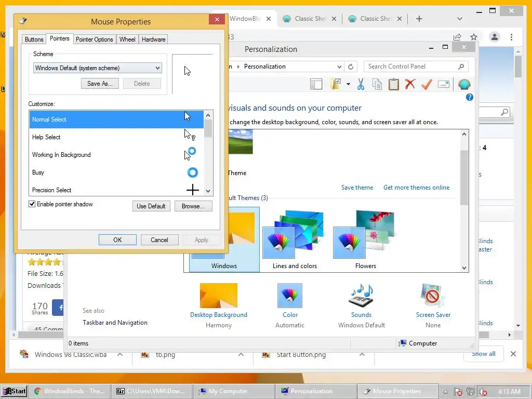This screenshot has width=532, height=399.
Task: Click Get more themes online link
Action: click(416, 187)
